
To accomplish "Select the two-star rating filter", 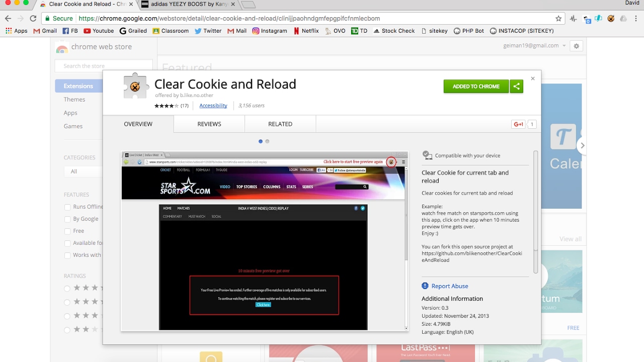I will 67,329.
